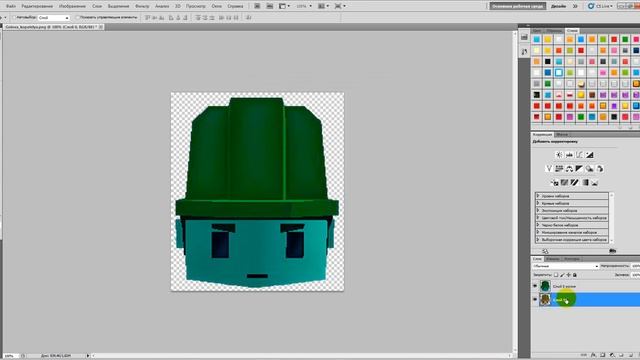Add a Curves adjustment layer
Screen dimensions: 640x360
580,155
